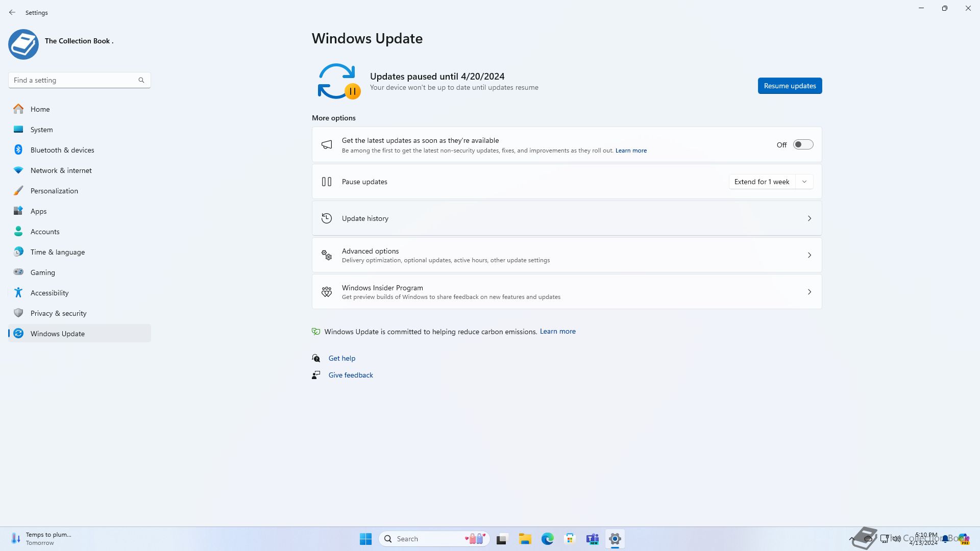980x551 pixels.
Task: Click the Settings gear icon on the taskbar
Action: tap(615, 539)
